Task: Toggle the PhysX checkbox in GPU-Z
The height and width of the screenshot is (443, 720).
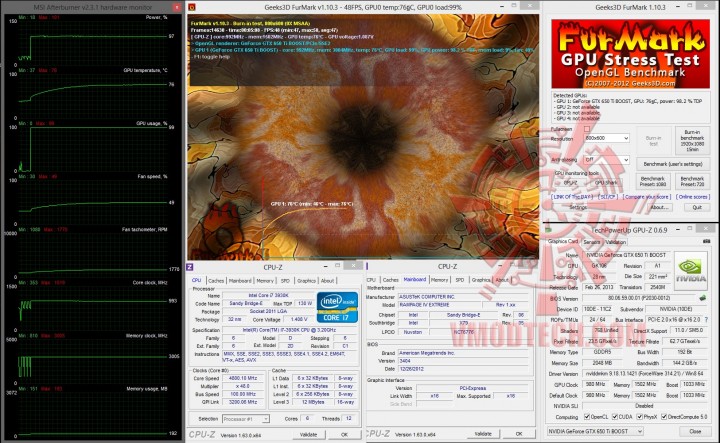Action: point(640,417)
